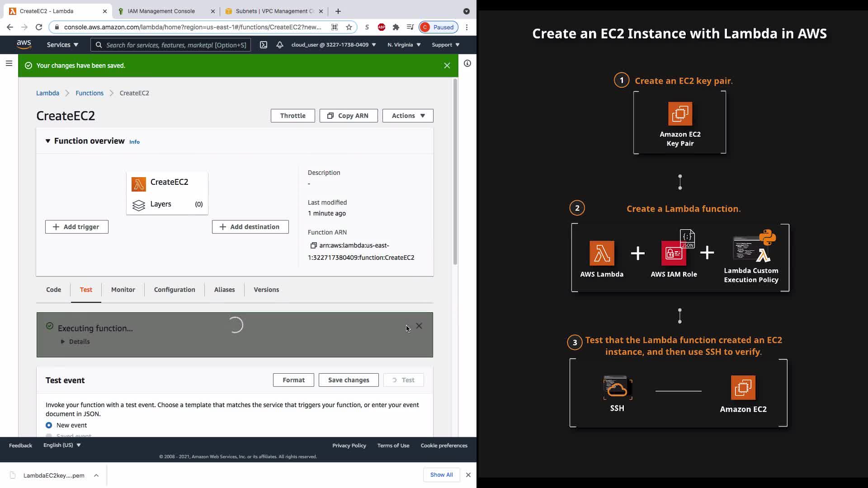Viewport: 868px width, 488px height.
Task: Click the copy icon beside Function ARN
Action: (313, 245)
